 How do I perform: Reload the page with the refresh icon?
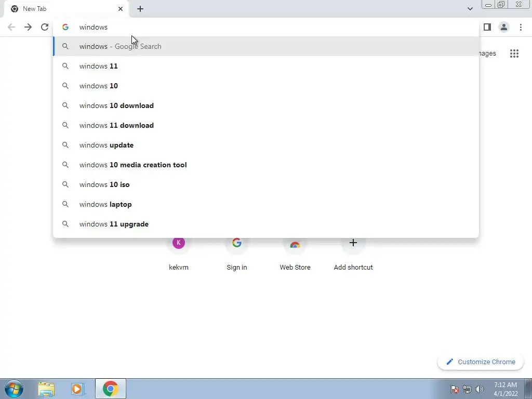(x=45, y=27)
